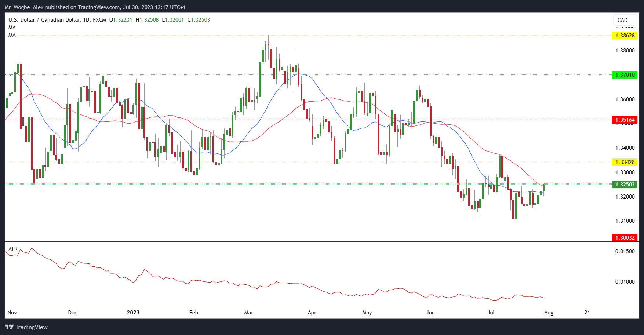Image resolution: width=644 pixels, height=335 pixels.
Task: Click the ATR 0.01500 scale value
Action: (625, 251)
